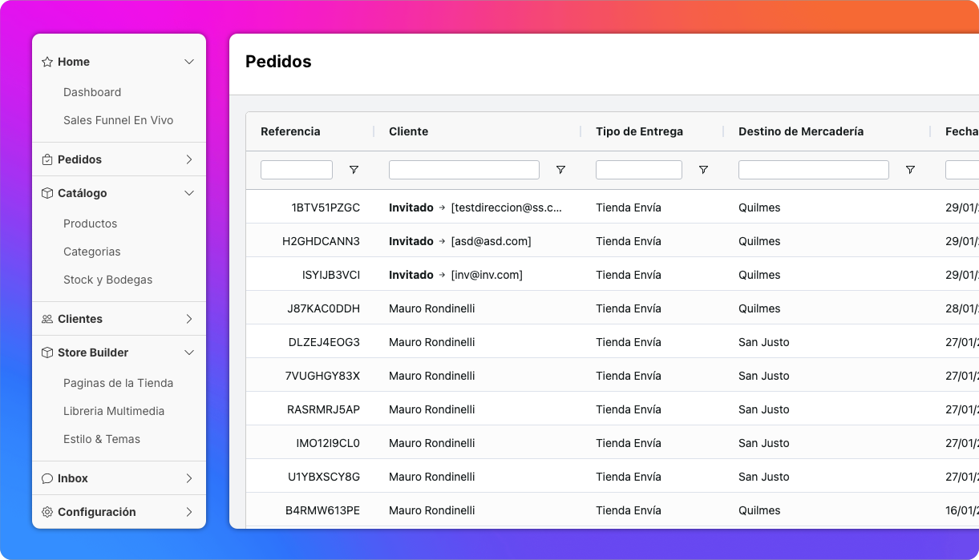Viewport: 979px width, 560px height.
Task: Collapse the Home section chevron
Action: coord(189,62)
